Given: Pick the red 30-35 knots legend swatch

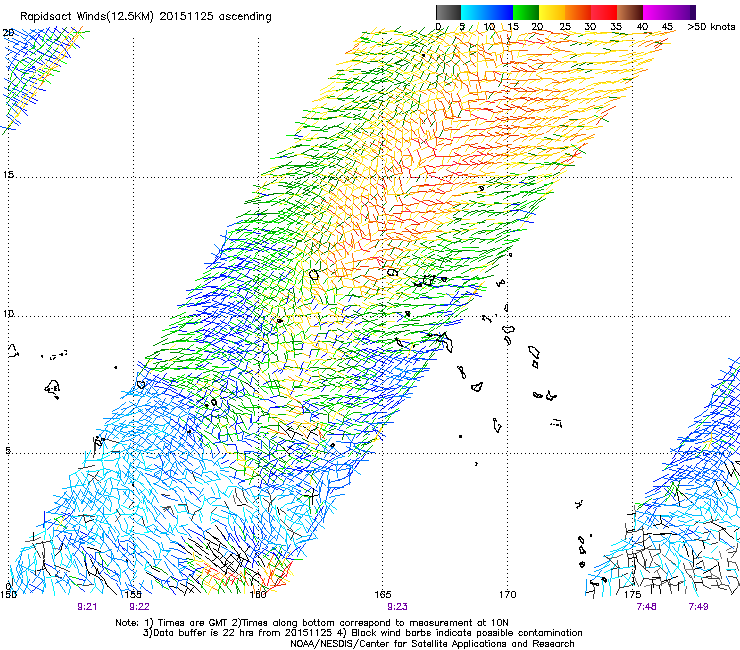Looking at the screenshot, I should (x=604, y=12).
